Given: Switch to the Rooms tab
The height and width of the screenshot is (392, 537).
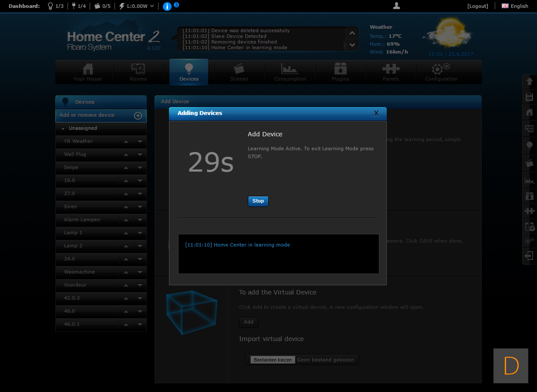Looking at the screenshot, I should 138,72.
